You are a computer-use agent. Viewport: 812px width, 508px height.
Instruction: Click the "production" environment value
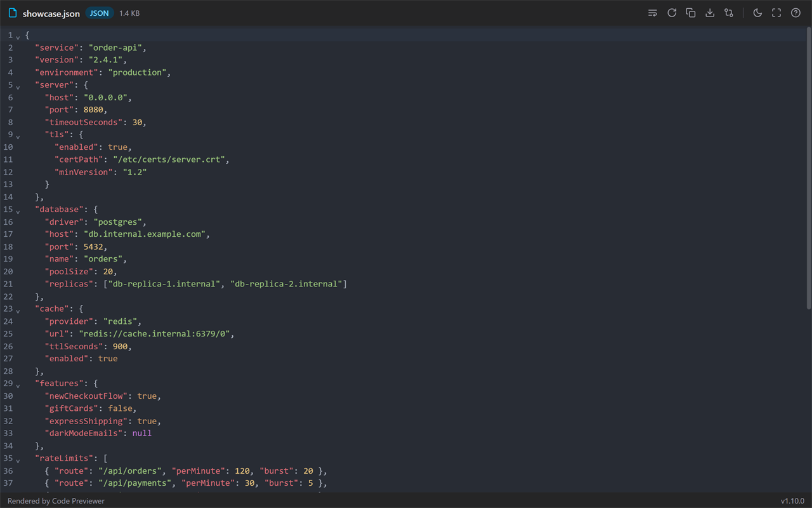[137, 72]
